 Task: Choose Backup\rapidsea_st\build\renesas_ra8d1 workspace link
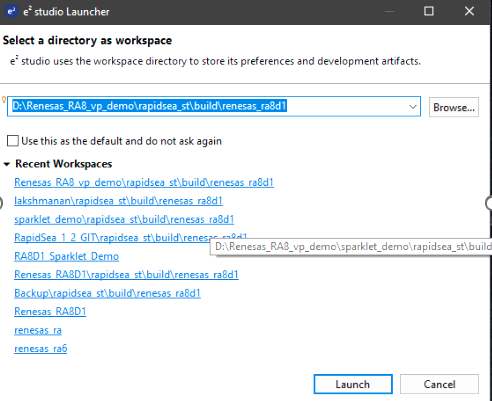tap(107, 293)
